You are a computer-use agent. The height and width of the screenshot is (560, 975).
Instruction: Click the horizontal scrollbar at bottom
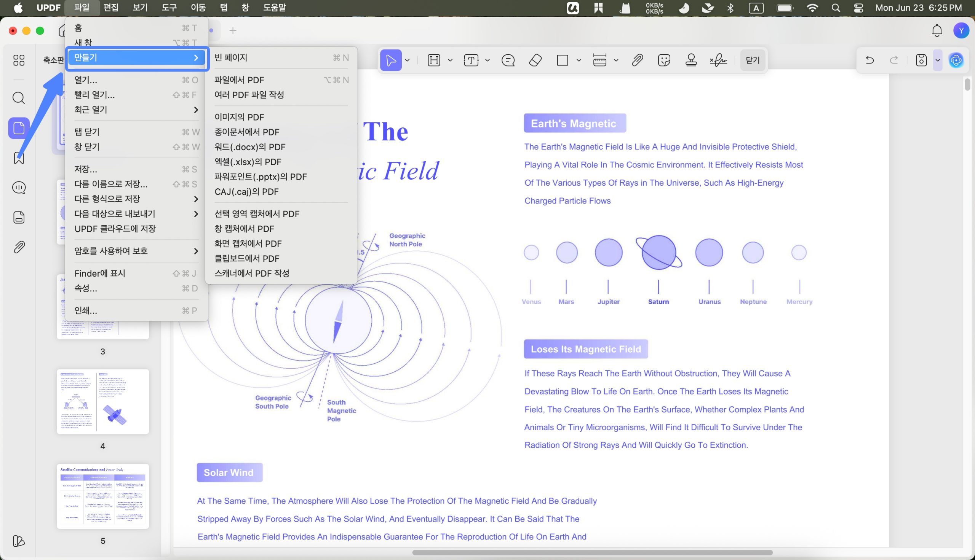pyautogui.click(x=592, y=553)
